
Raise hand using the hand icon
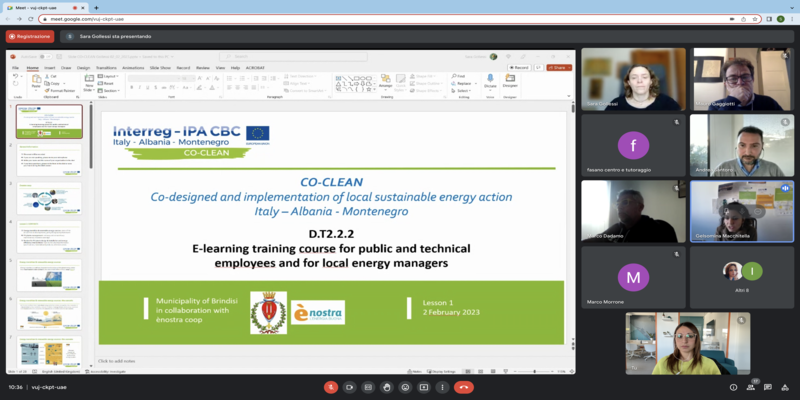click(386, 387)
